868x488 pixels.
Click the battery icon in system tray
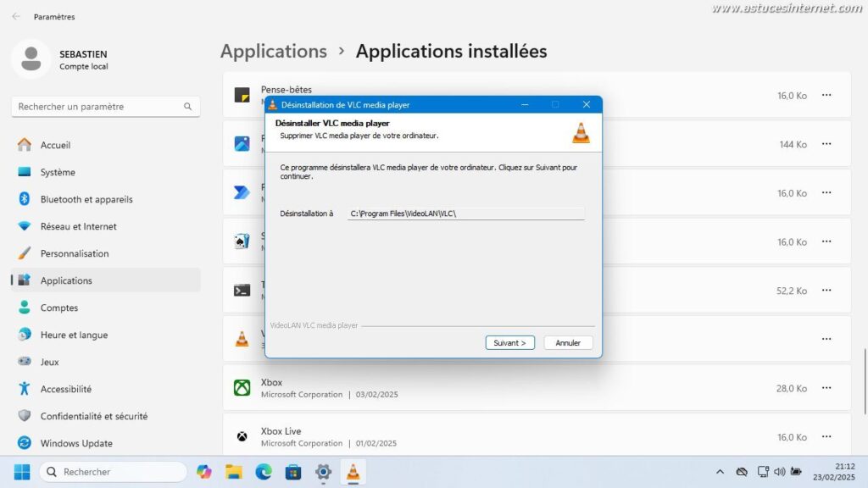tap(796, 472)
